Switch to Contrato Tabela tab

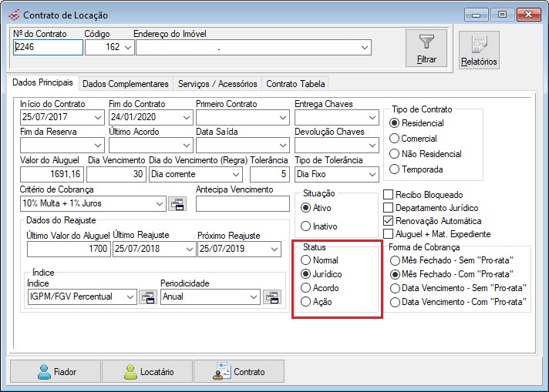tap(296, 84)
